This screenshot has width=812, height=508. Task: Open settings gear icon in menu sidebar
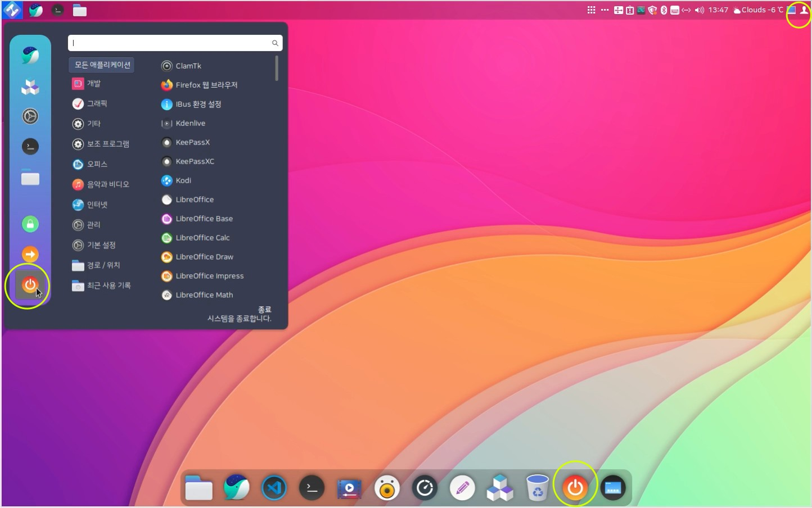coord(30,116)
